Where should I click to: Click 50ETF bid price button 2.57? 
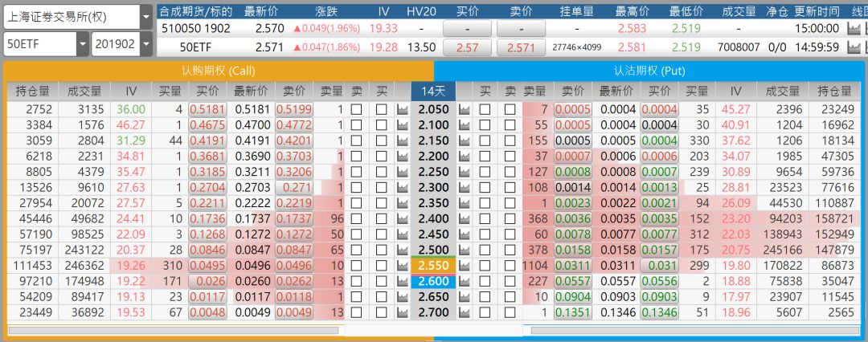(468, 48)
